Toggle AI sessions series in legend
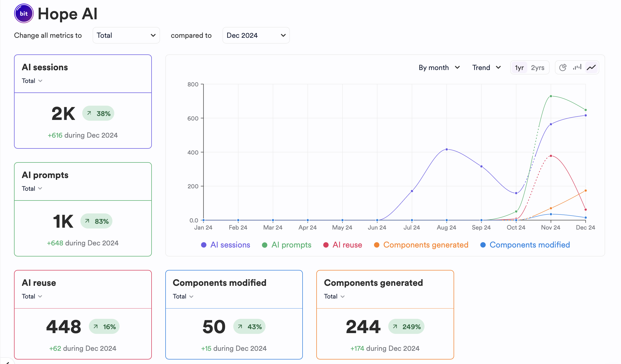 pyautogui.click(x=226, y=245)
